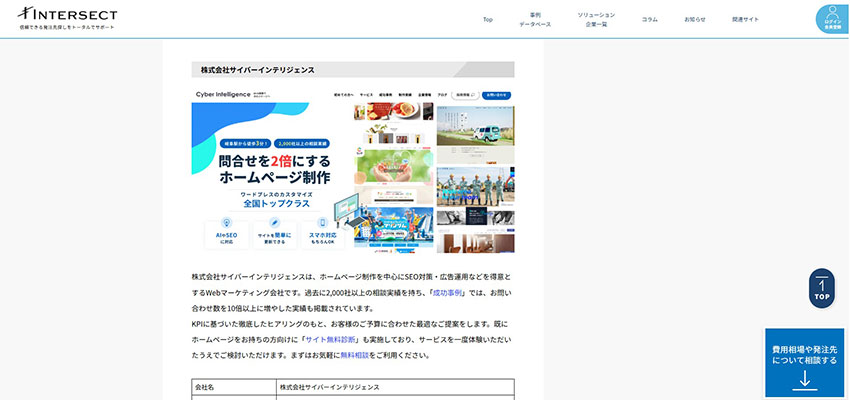850x400 pixels.
Task: Click the Intersect logo
Action: (x=67, y=14)
